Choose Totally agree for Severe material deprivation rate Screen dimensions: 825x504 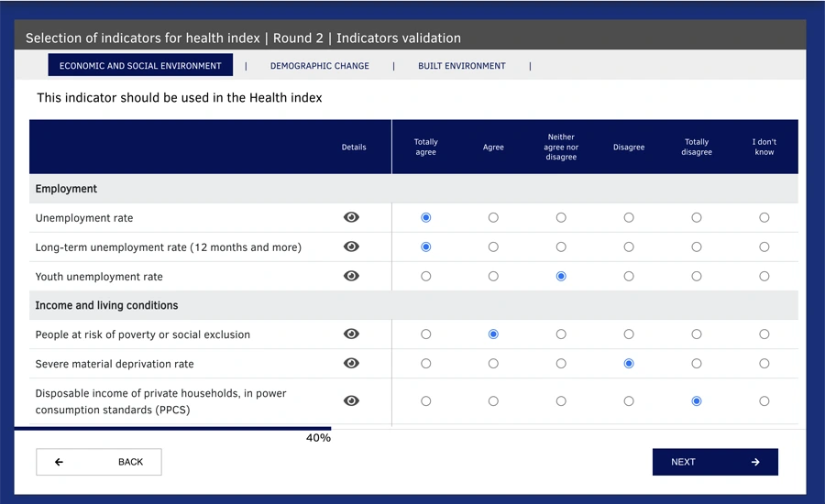(425, 364)
